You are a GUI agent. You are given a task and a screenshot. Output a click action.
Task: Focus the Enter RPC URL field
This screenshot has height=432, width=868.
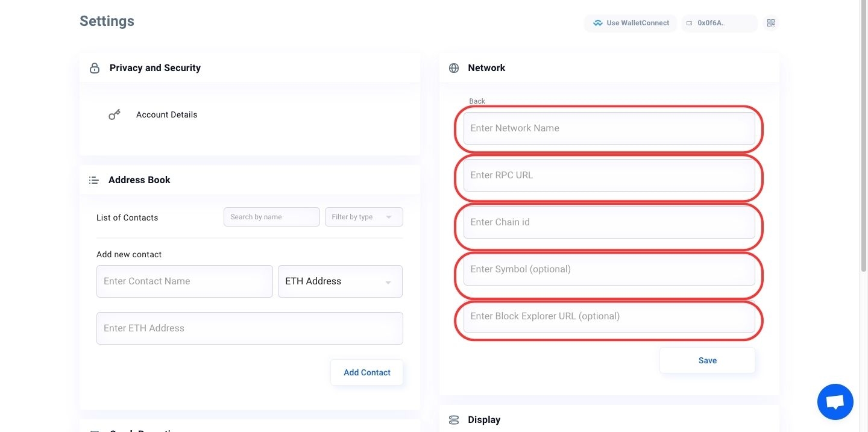coord(609,175)
